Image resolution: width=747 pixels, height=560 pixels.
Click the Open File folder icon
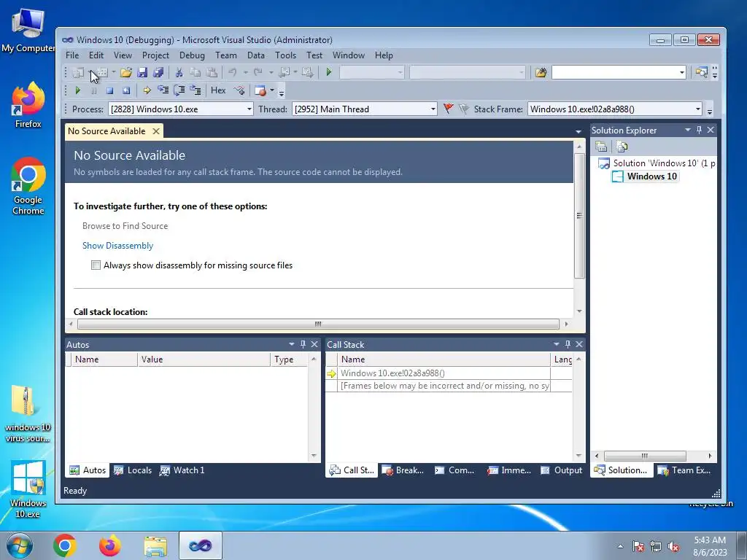(125, 72)
